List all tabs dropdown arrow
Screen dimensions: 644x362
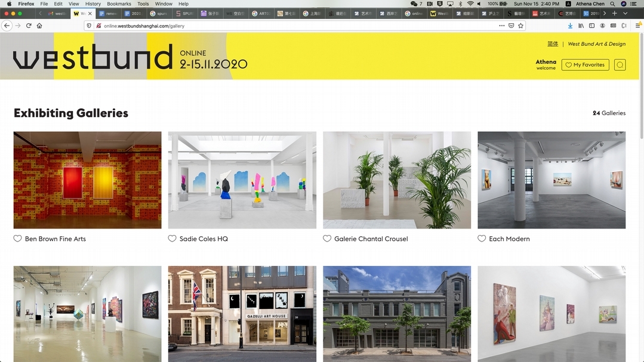pyautogui.click(x=625, y=13)
